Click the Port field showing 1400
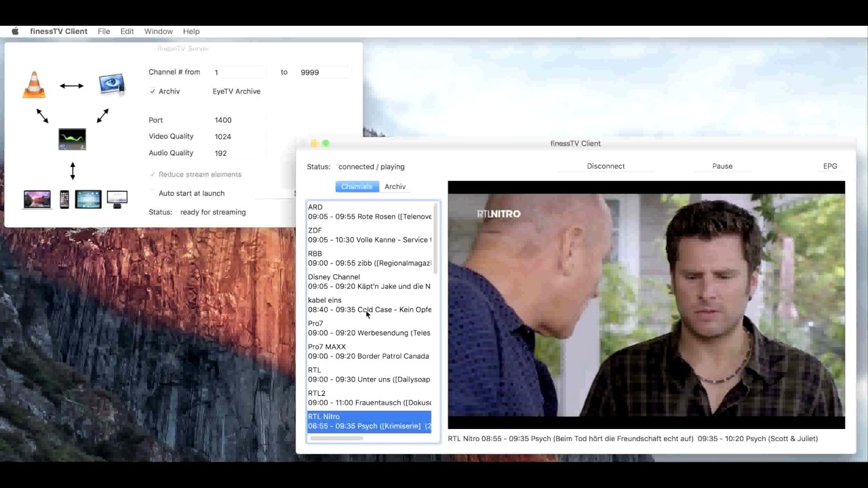868x488 pixels. point(239,120)
